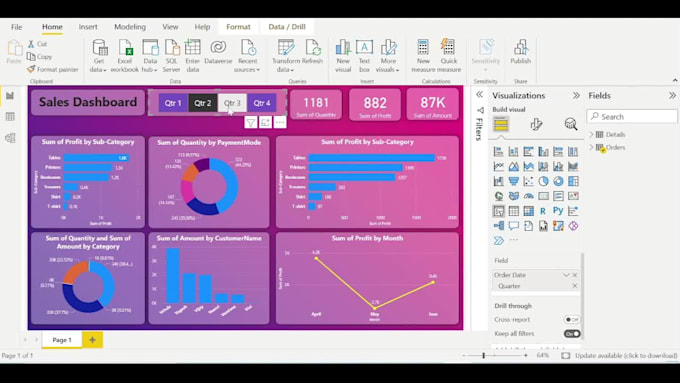This screenshot has width=680, height=383.
Task: Open the Format ribbon tab
Action: (239, 27)
